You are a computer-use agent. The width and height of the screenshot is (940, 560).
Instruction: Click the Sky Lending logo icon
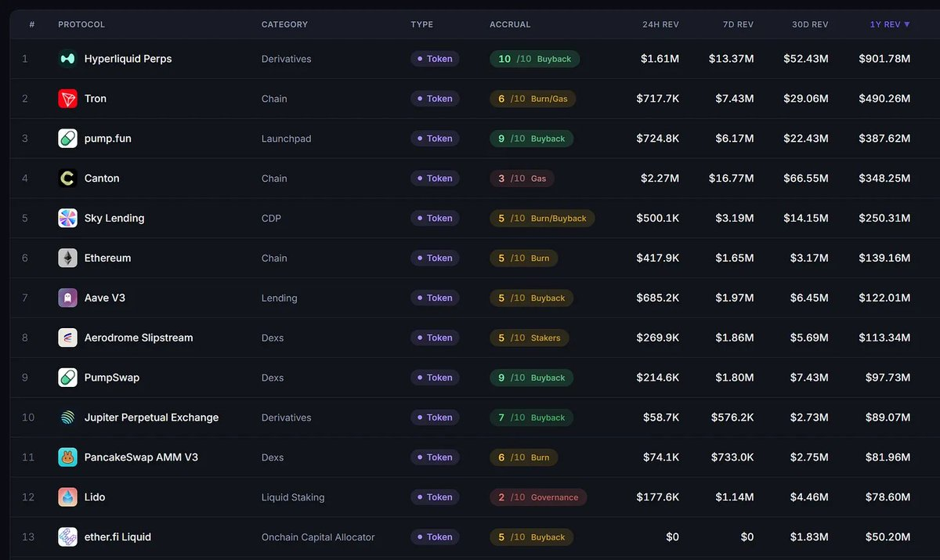coord(67,219)
